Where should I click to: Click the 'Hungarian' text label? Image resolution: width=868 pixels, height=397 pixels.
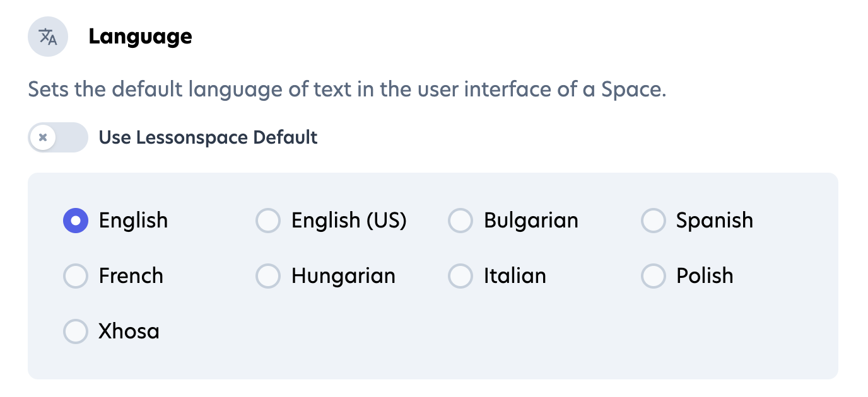coord(343,276)
